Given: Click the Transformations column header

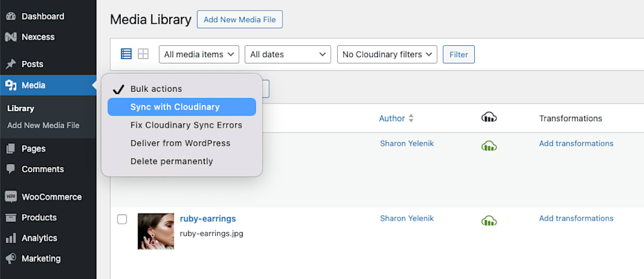Looking at the screenshot, I should (570, 119).
